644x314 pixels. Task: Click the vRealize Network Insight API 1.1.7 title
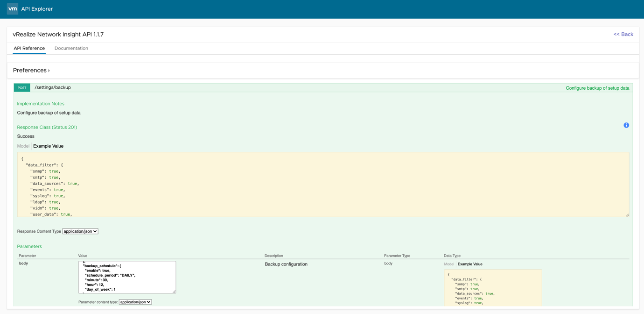click(58, 34)
